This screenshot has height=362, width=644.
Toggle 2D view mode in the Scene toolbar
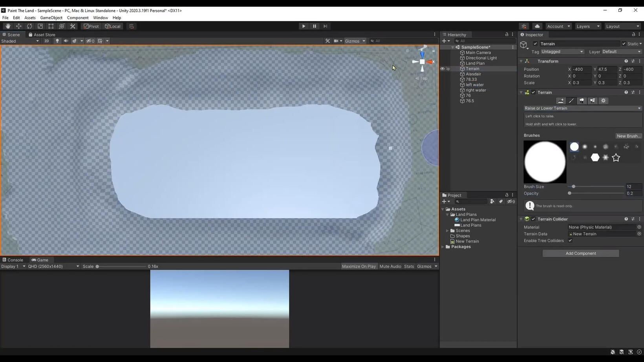[47, 41]
